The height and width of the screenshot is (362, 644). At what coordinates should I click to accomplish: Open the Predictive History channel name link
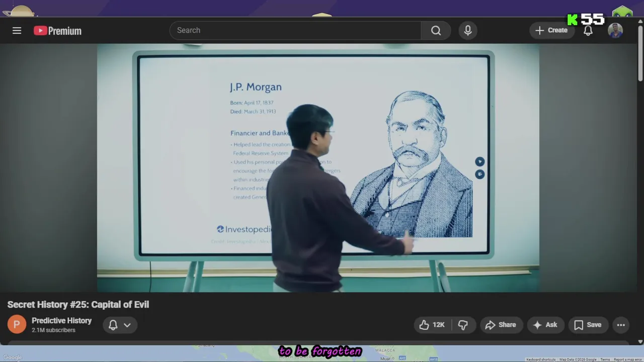click(61, 320)
